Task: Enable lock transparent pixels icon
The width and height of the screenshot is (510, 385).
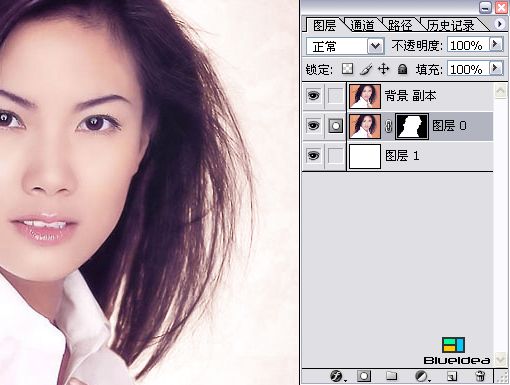Action: click(347, 69)
